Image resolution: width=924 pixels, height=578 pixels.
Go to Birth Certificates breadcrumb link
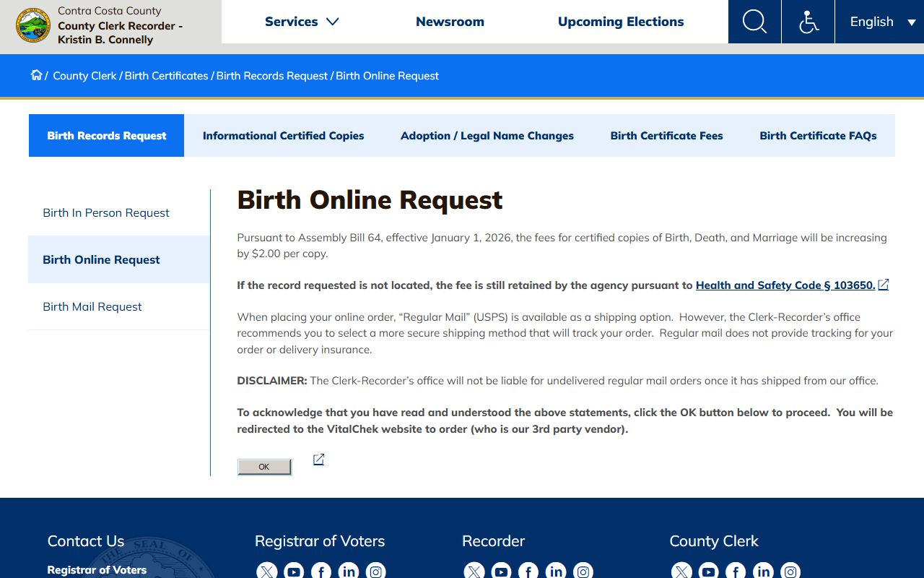pyautogui.click(x=166, y=75)
